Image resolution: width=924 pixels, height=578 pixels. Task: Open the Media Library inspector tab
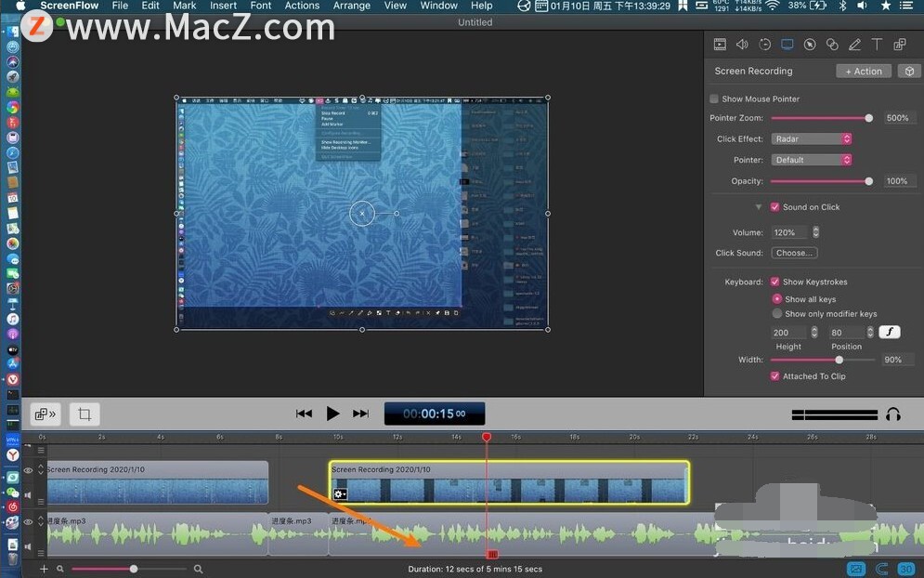click(x=900, y=45)
